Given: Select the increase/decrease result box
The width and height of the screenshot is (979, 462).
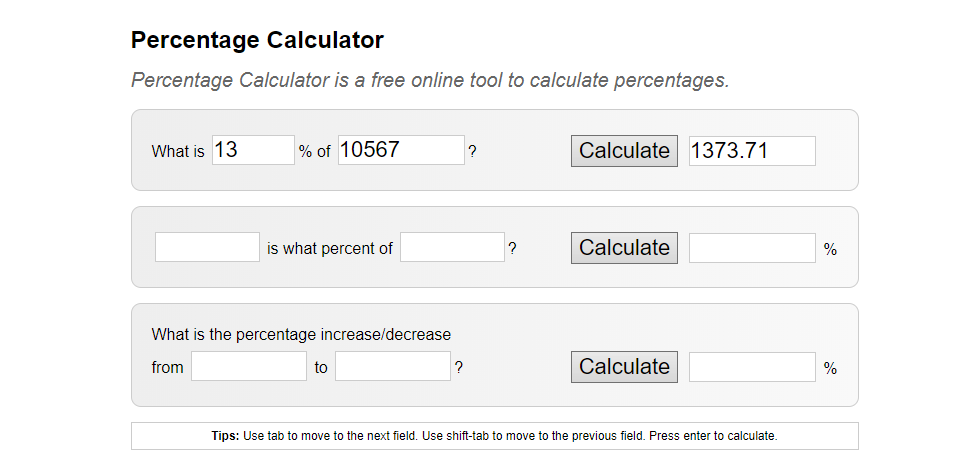Looking at the screenshot, I should [752, 366].
